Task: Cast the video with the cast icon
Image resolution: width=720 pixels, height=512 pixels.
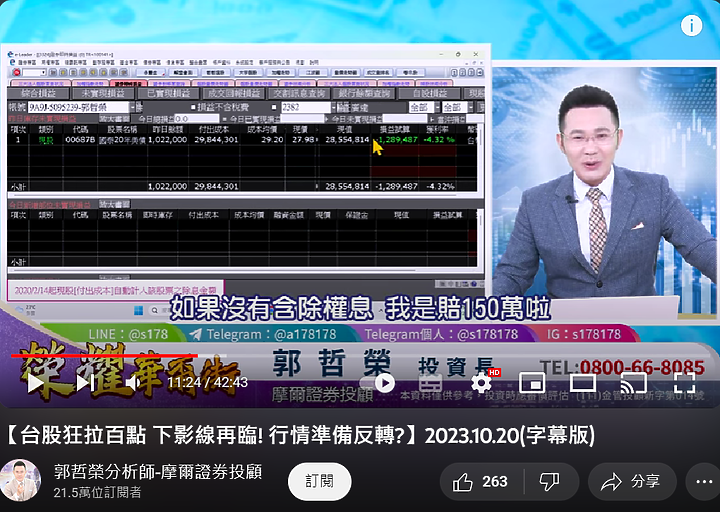Action: [x=634, y=383]
